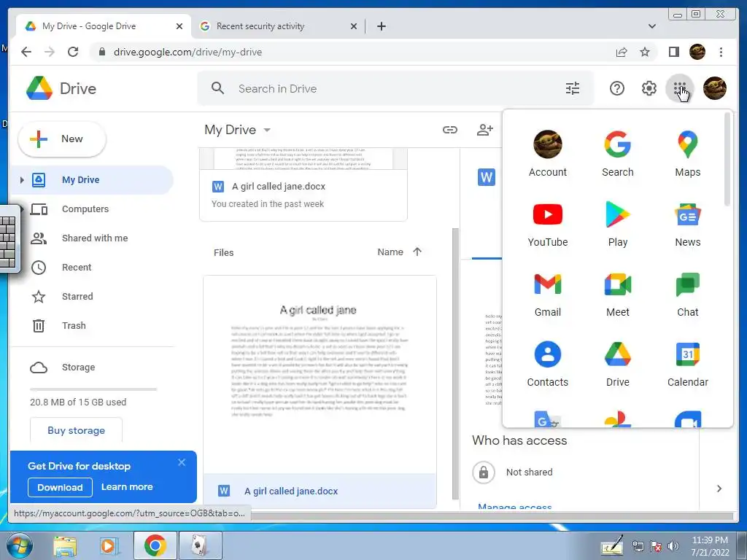Open suggested A girl called jane.docx card
747x560 pixels.
tap(303, 184)
